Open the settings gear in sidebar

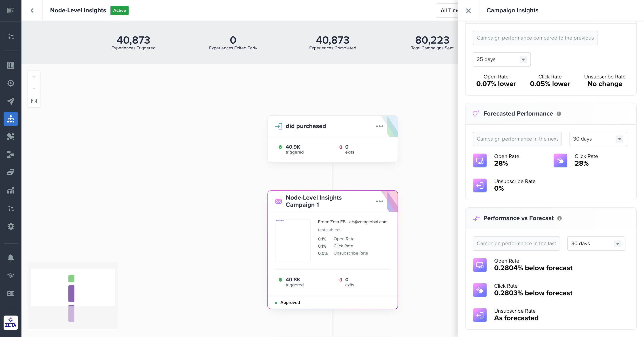11,226
